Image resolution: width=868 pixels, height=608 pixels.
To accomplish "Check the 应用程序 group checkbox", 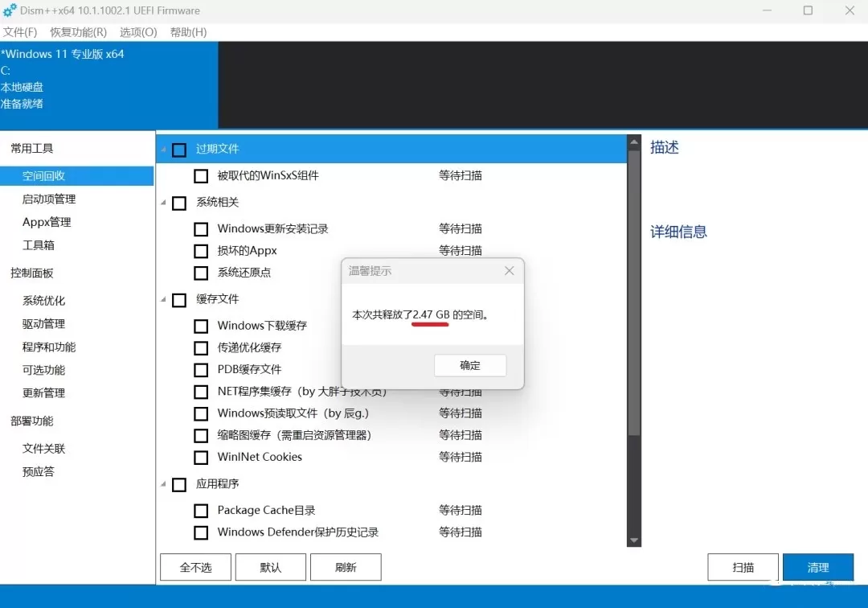I will point(179,484).
